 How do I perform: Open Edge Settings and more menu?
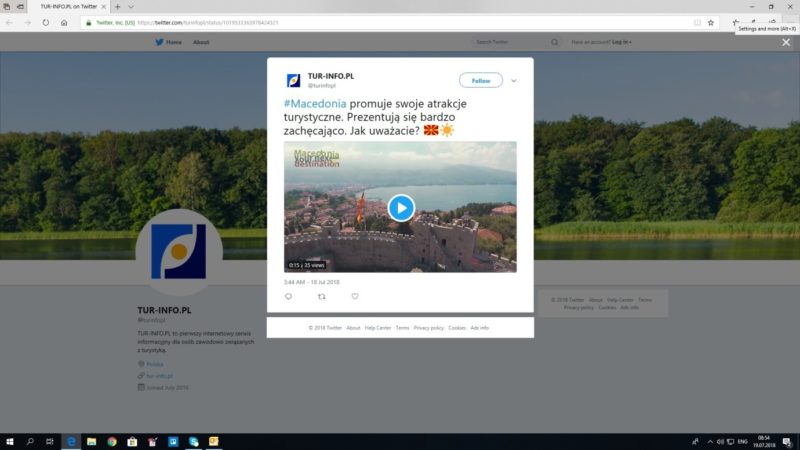point(790,22)
